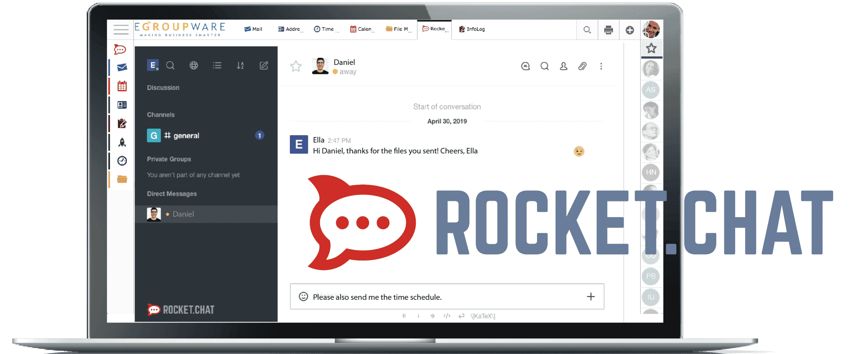Click AS contact avatar

(650, 90)
